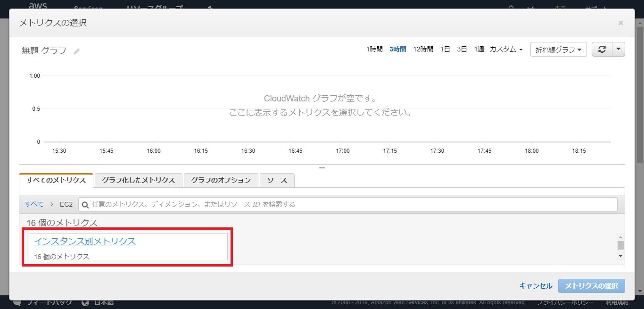
Task: Expand the カスタム time range dropdown
Action: (x=506, y=50)
